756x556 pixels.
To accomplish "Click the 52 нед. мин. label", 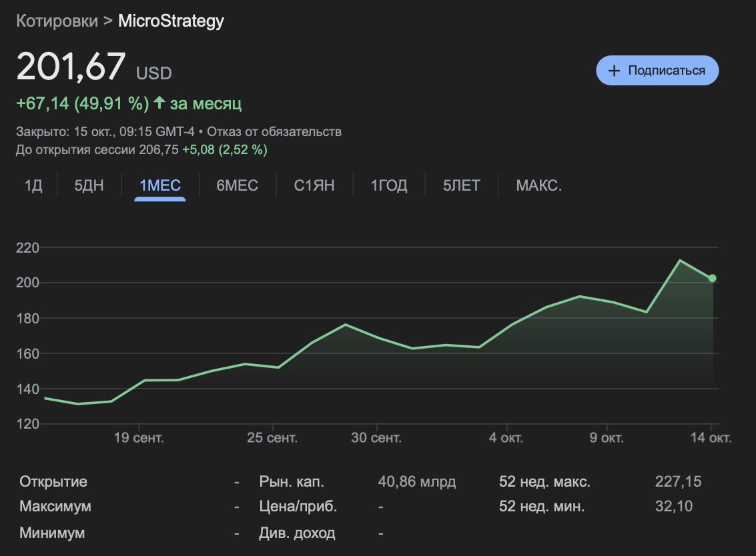I will tap(542, 507).
